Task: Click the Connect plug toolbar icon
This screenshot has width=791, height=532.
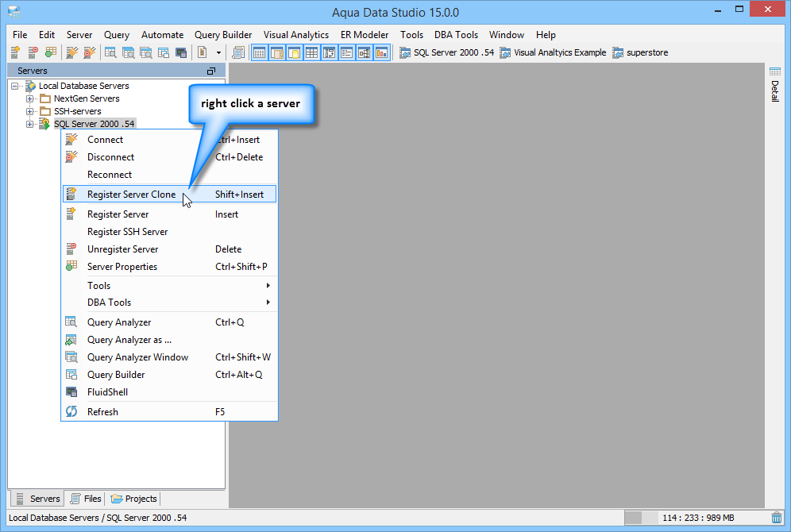Action: click(72, 52)
